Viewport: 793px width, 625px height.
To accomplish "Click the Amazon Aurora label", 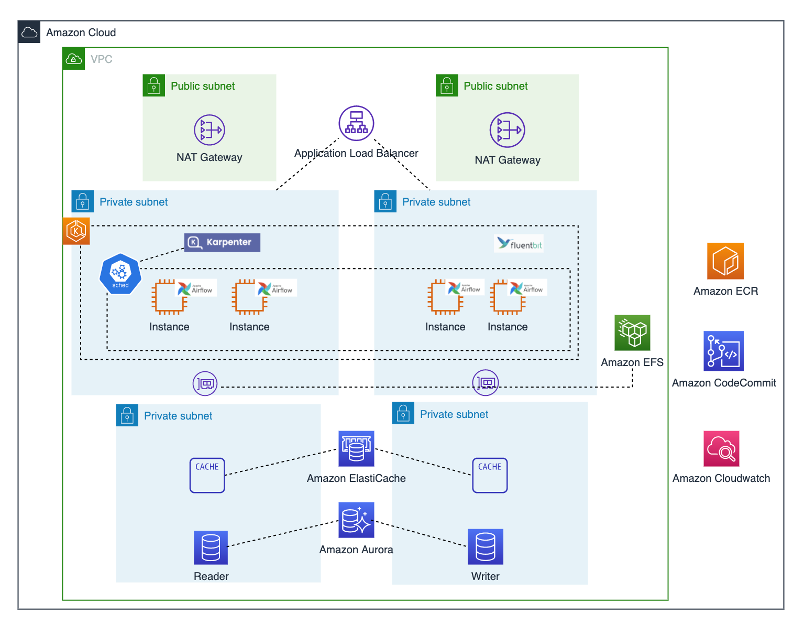I will [x=356, y=550].
